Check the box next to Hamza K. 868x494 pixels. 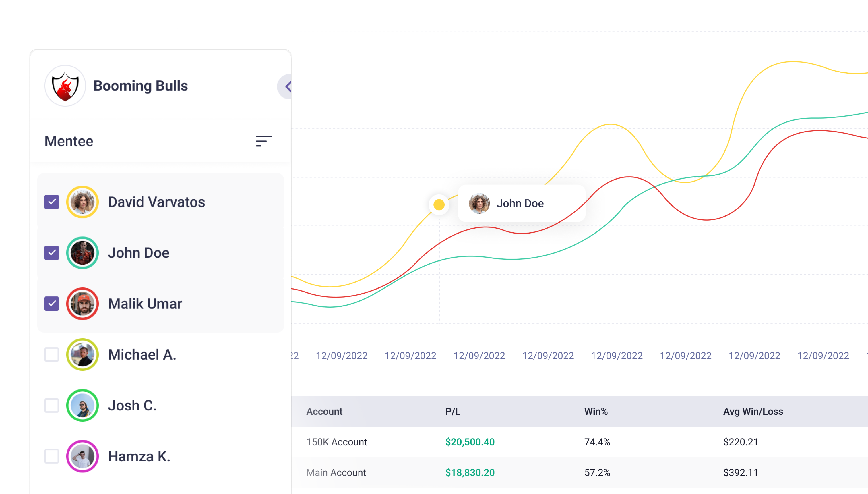click(x=52, y=456)
